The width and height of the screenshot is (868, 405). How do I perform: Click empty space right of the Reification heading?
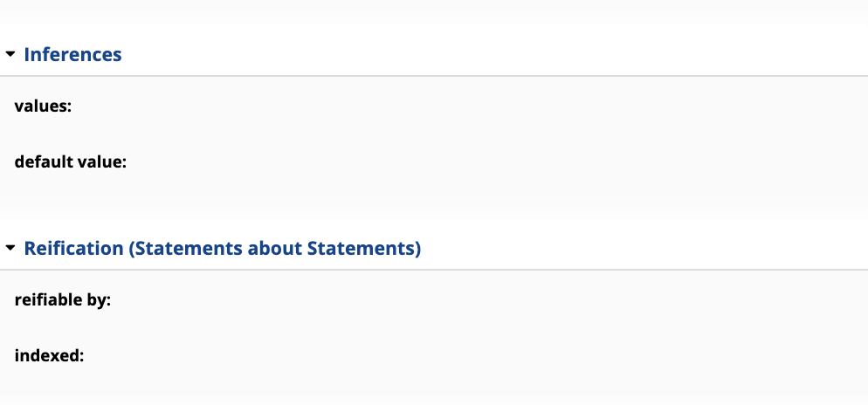point(644,249)
